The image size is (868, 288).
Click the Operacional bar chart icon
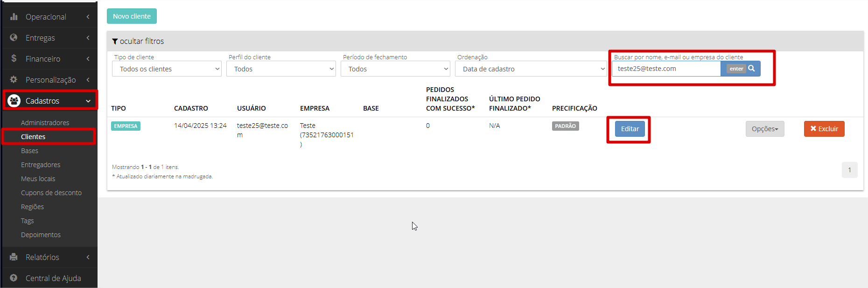(x=14, y=16)
